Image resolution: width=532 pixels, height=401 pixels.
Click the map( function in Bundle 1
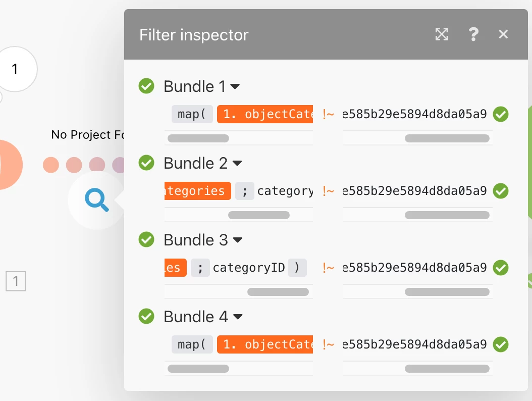[x=192, y=115]
